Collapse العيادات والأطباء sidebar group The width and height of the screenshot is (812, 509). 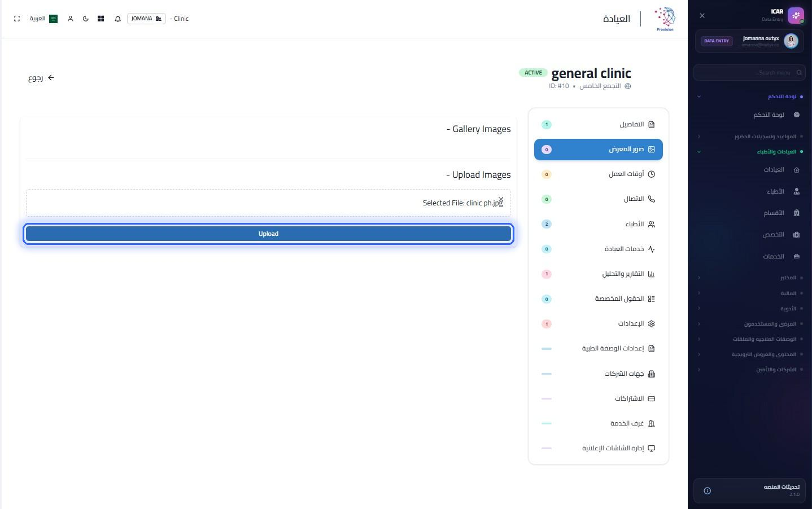[750, 151]
